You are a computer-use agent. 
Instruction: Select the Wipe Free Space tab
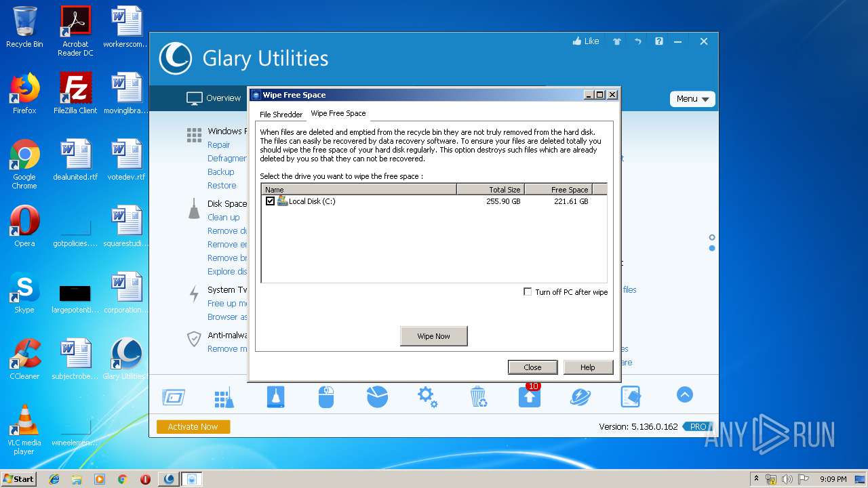pyautogui.click(x=338, y=113)
